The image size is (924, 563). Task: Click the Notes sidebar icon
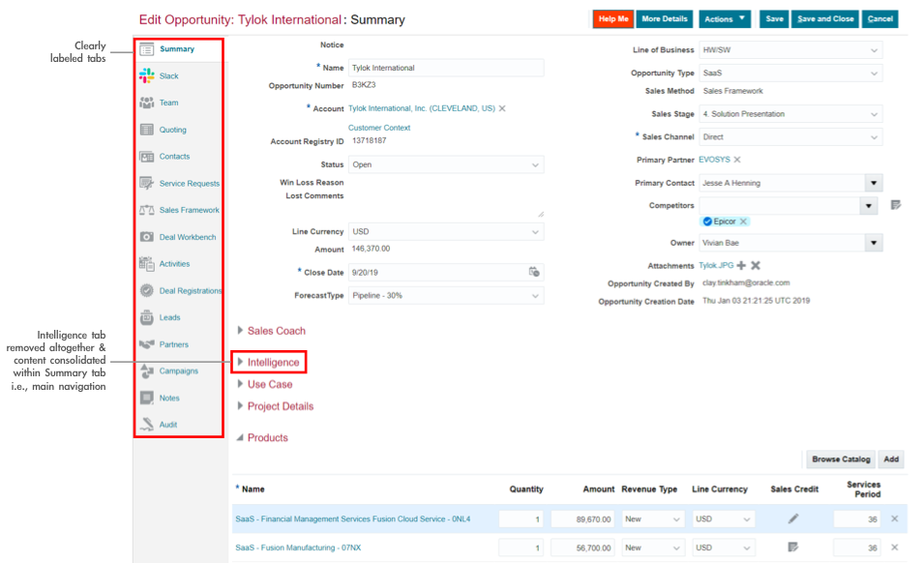click(x=147, y=398)
